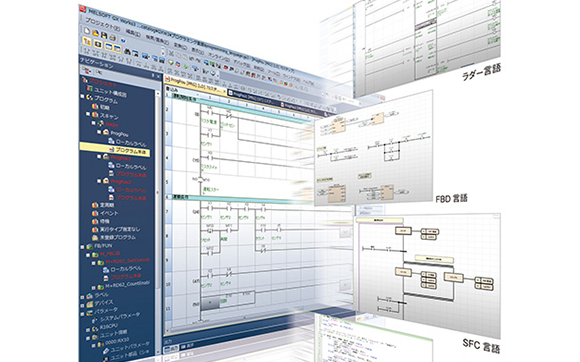Collapse the スキャン tree node
This screenshot has height=362, width=580.
point(88,114)
